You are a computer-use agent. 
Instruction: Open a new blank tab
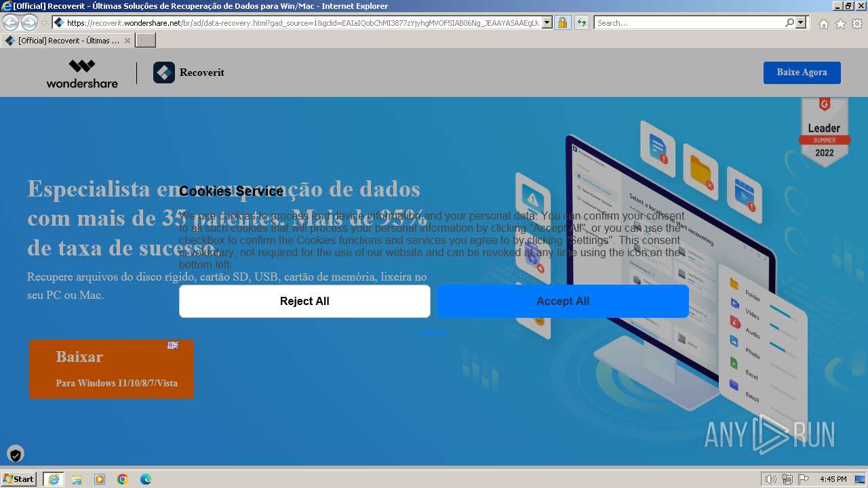(x=145, y=41)
